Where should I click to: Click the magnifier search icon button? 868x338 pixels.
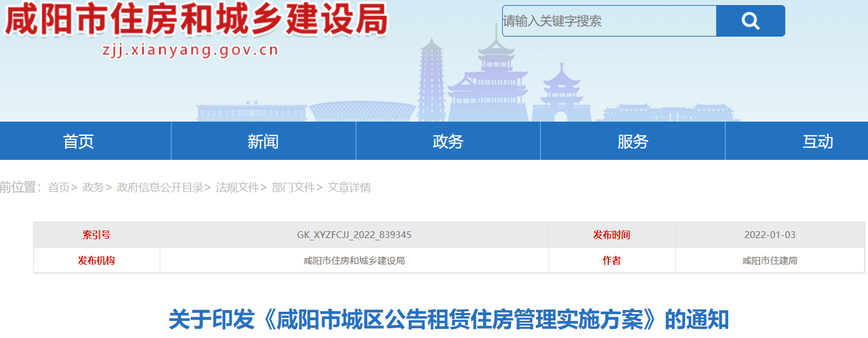[750, 21]
